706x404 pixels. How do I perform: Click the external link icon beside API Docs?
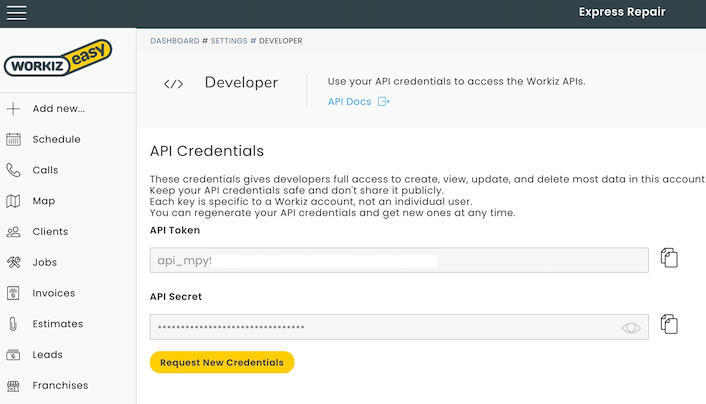pyautogui.click(x=383, y=101)
